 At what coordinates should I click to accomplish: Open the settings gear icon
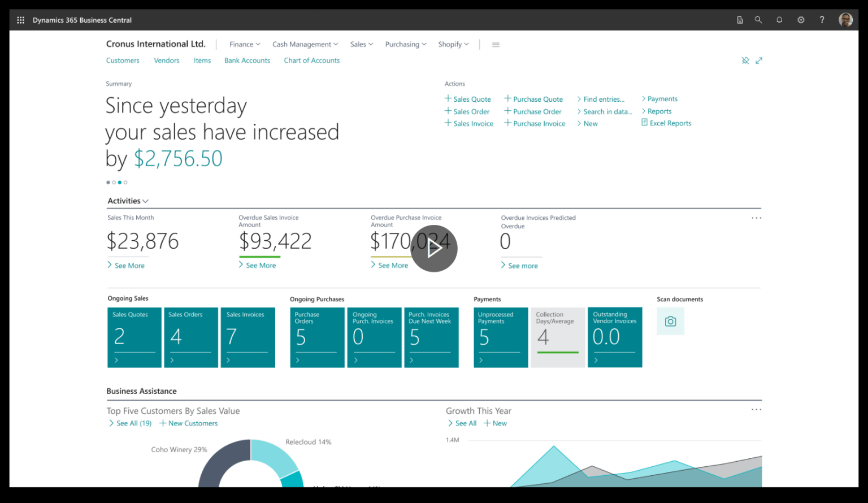click(801, 20)
